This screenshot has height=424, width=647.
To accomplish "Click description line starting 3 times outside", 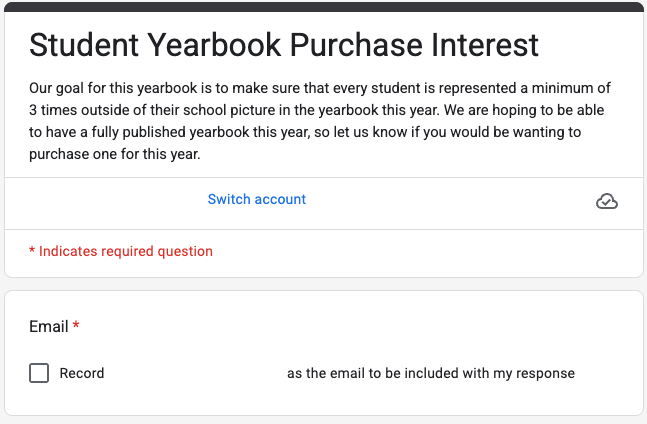I will (x=316, y=110).
